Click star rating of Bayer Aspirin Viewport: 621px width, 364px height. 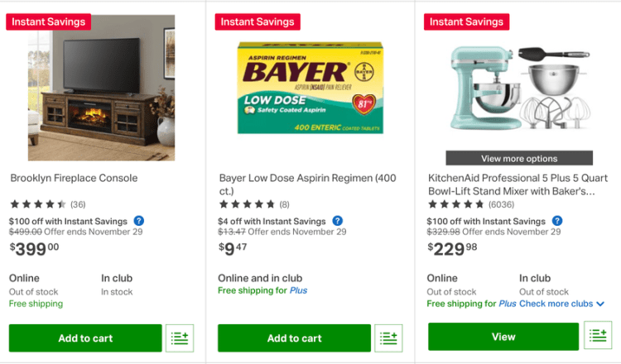[247, 204]
